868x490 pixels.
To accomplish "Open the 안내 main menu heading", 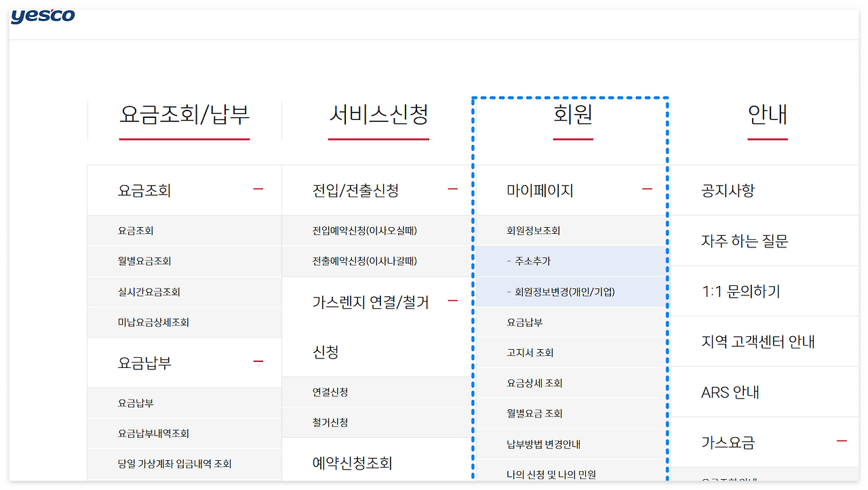I will point(768,115).
